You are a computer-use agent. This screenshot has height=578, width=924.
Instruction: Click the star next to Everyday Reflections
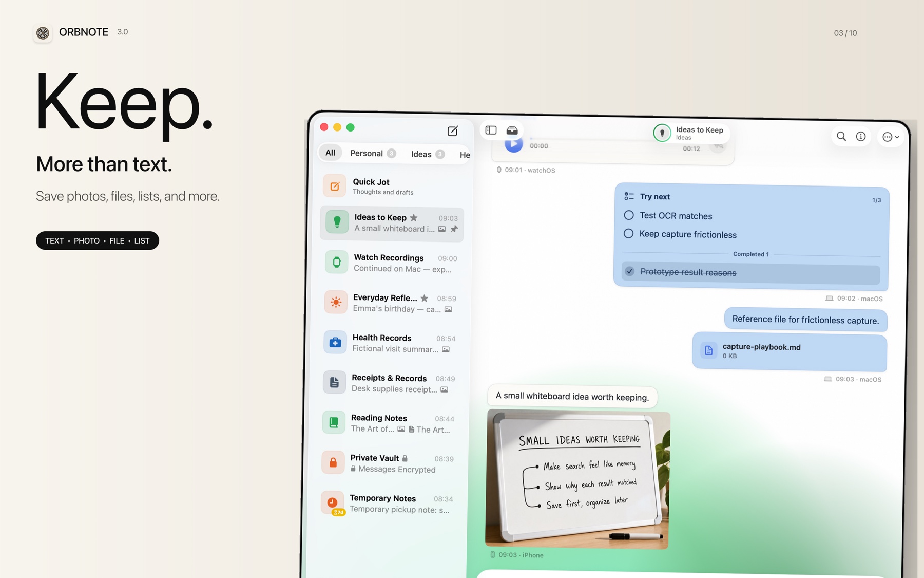(x=424, y=298)
